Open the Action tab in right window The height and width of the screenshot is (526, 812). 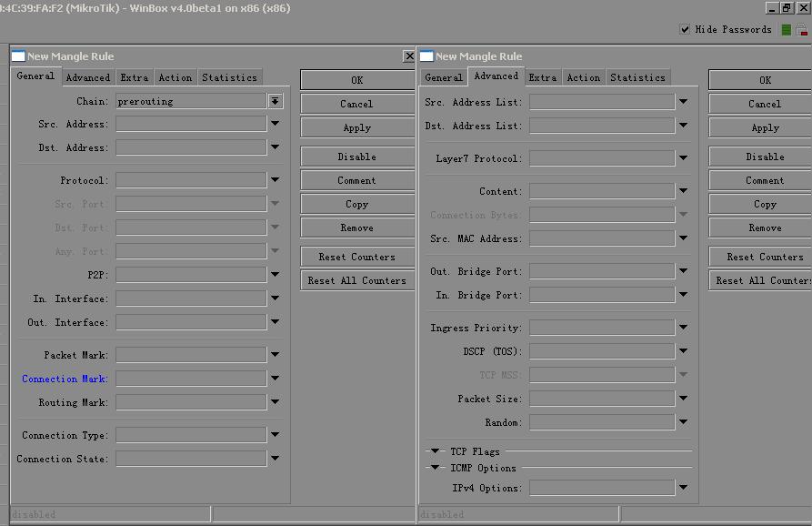click(x=583, y=77)
